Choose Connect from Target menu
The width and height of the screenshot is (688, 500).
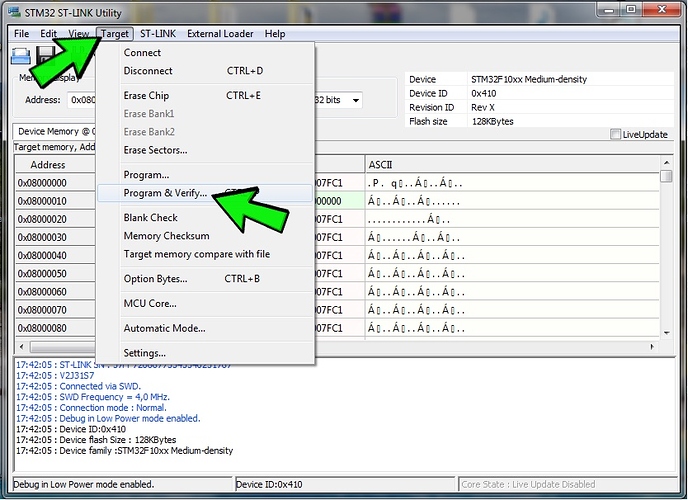[205, 53]
